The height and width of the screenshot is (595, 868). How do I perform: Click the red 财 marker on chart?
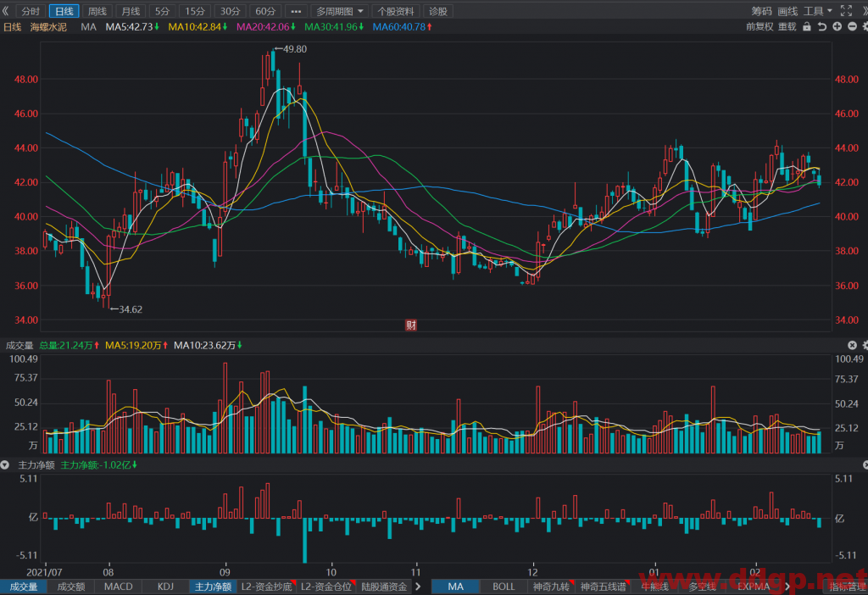[411, 325]
